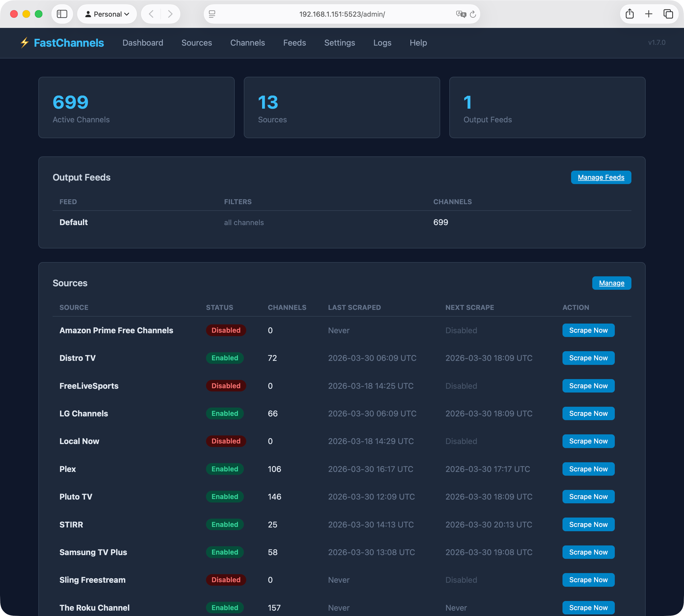Click Manage in the Sources panel
The height and width of the screenshot is (616, 684).
tap(611, 283)
